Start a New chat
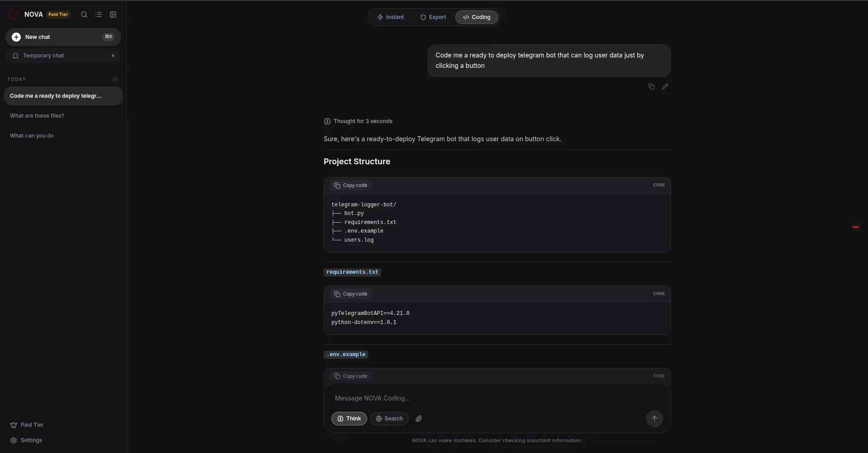The image size is (868, 453). (63, 37)
